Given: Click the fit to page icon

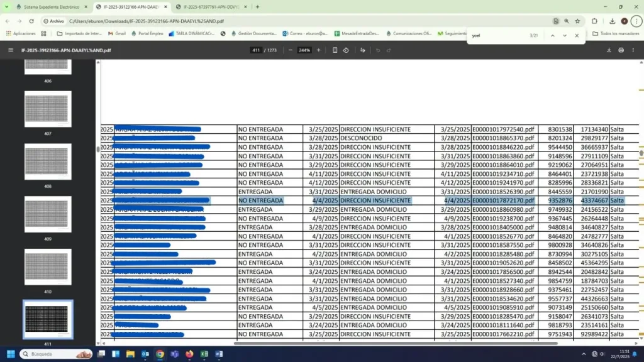Looking at the screenshot, I should 335,50.
